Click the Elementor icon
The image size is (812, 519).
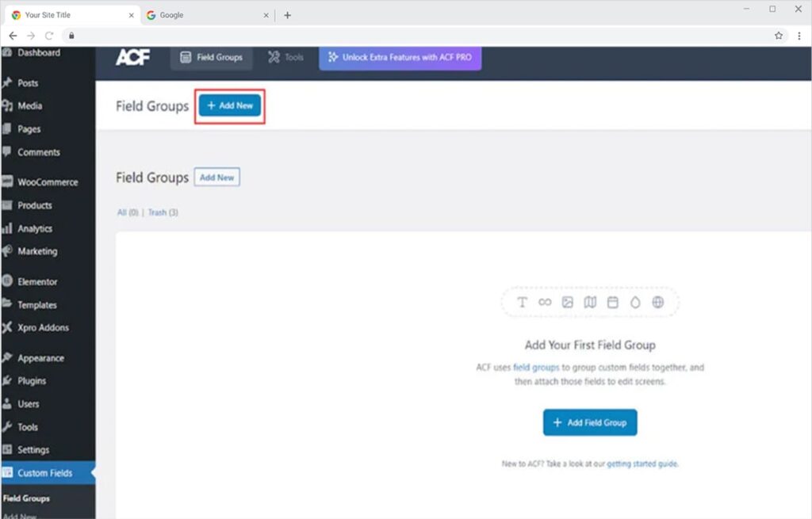(6, 281)
